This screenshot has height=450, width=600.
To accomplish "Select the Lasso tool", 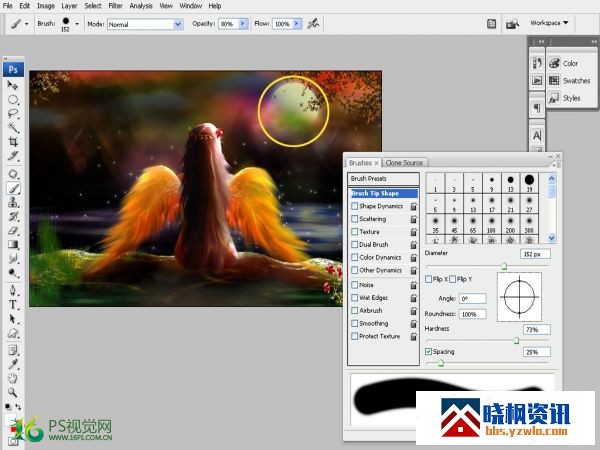I will point(13,114).
